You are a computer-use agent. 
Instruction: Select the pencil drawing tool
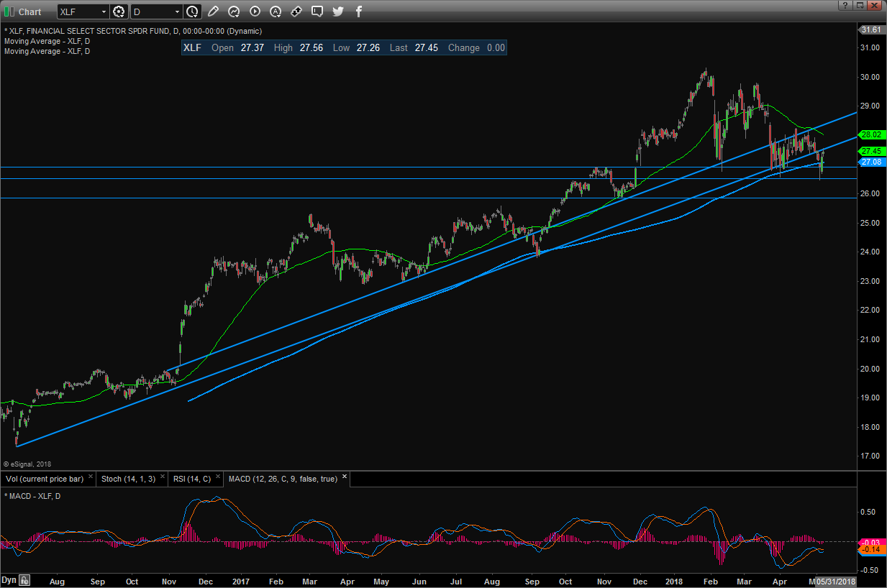point(213,12)
